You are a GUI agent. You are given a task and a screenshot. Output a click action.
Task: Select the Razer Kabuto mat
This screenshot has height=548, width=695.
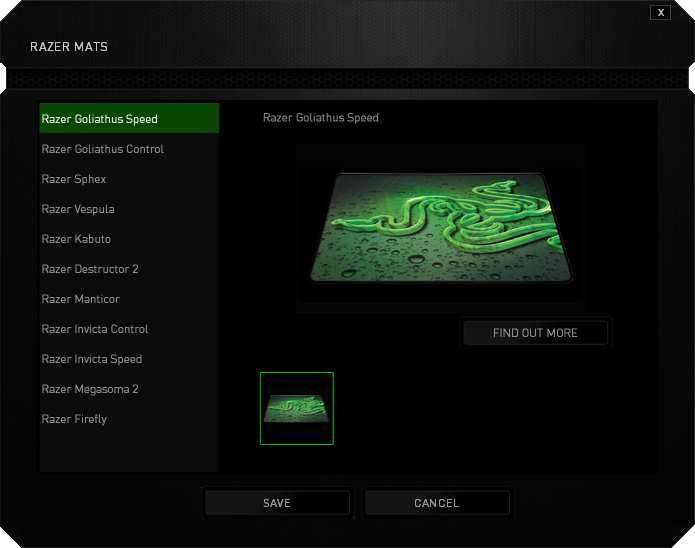pyautogui.click(x=129, y=239)
